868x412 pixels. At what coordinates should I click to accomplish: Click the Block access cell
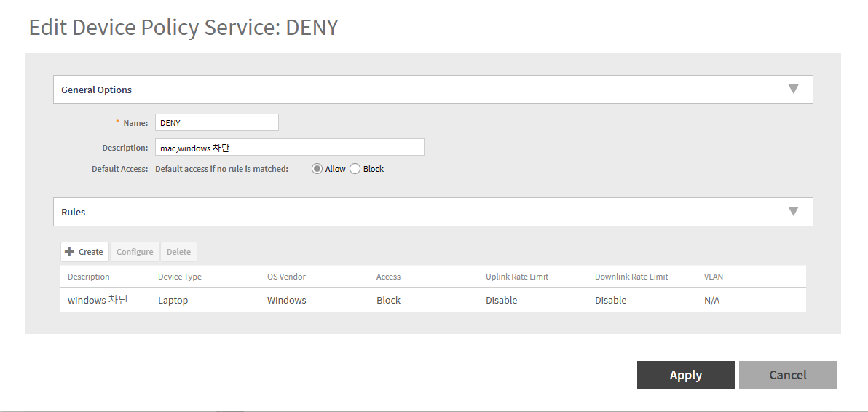pyautogui.click(x=388, y=301)
